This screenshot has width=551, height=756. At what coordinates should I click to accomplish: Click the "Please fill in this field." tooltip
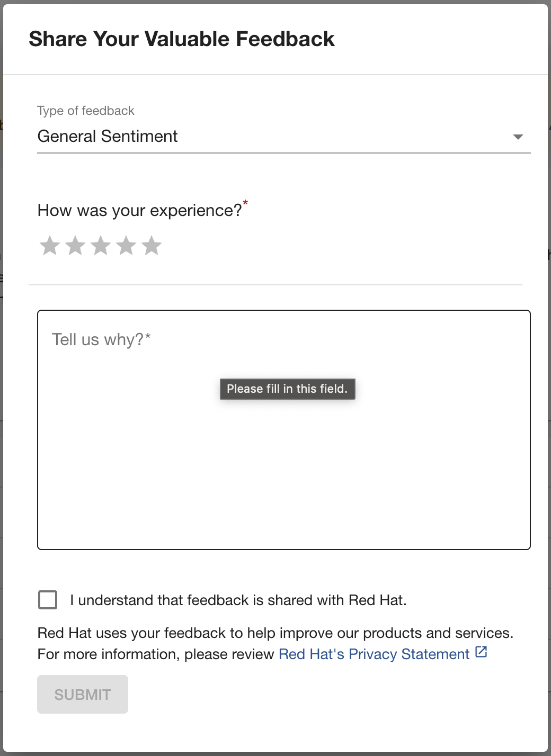pyautogui.click(x=287, y=389)
